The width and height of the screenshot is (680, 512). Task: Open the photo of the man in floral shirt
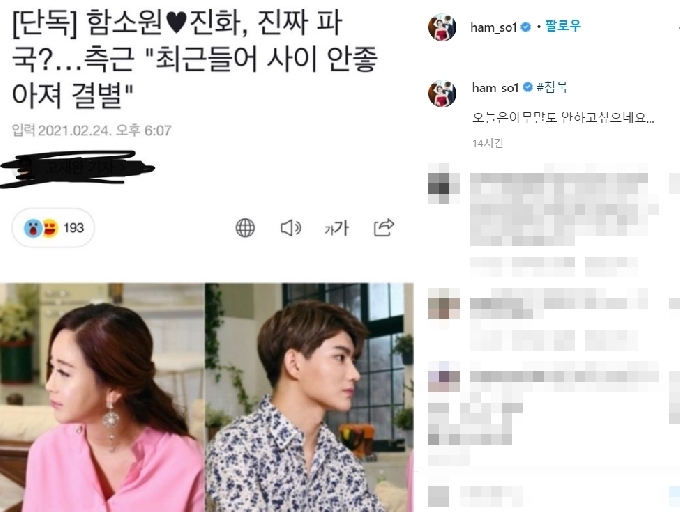click(309, 397)
